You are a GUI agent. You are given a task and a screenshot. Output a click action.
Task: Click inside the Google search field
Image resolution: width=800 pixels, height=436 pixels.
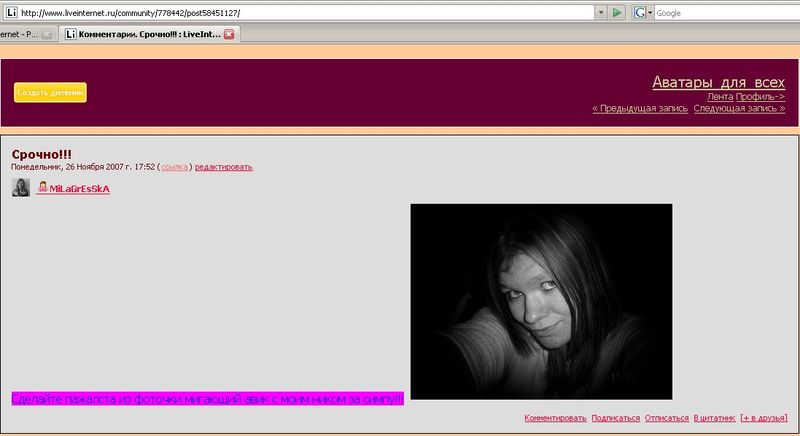coord(720,13)
